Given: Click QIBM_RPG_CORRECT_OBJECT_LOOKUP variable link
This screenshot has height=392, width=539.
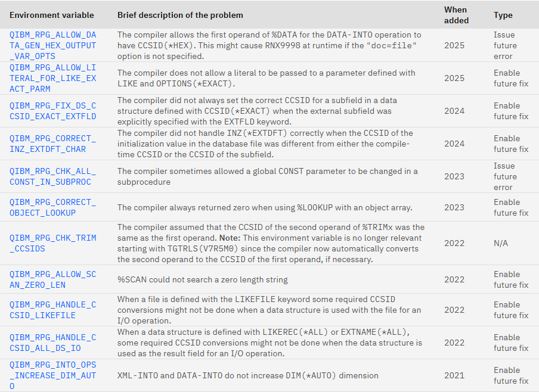Looking at the screenshot, I should pyautogui.click(x=52, y=207).
